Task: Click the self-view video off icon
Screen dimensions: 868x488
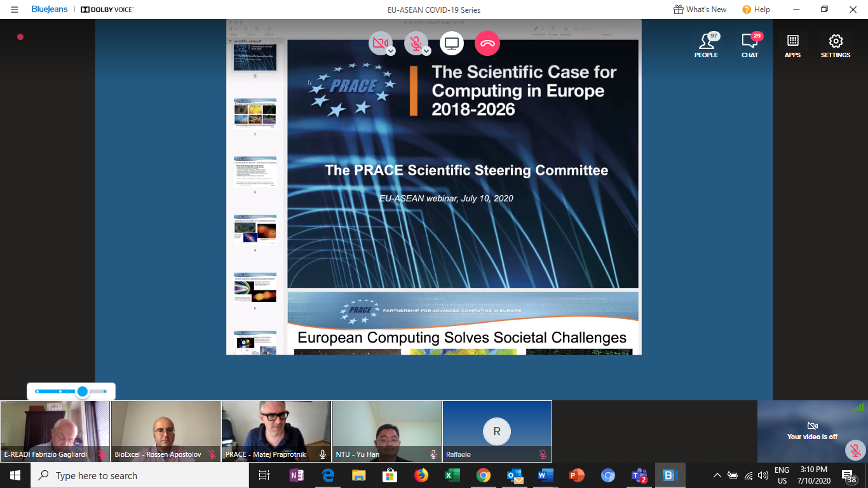Action: (811, 426)
